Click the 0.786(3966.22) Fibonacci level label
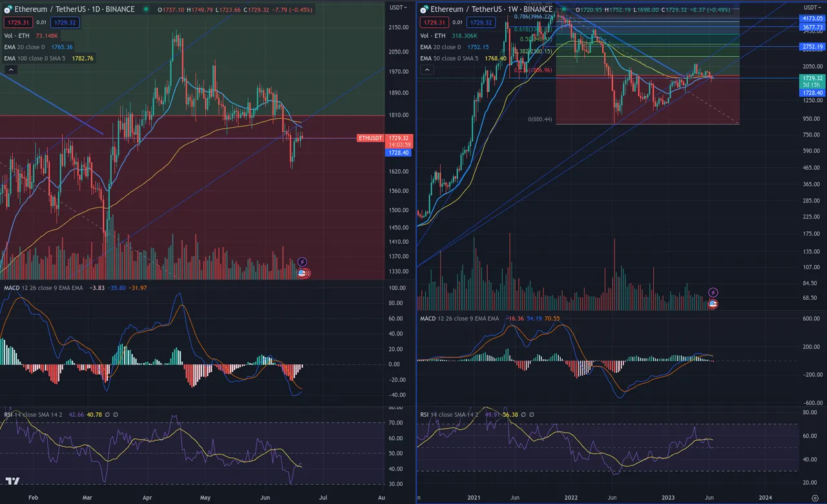Screen dimensions: 827x504 pos(533,17)
